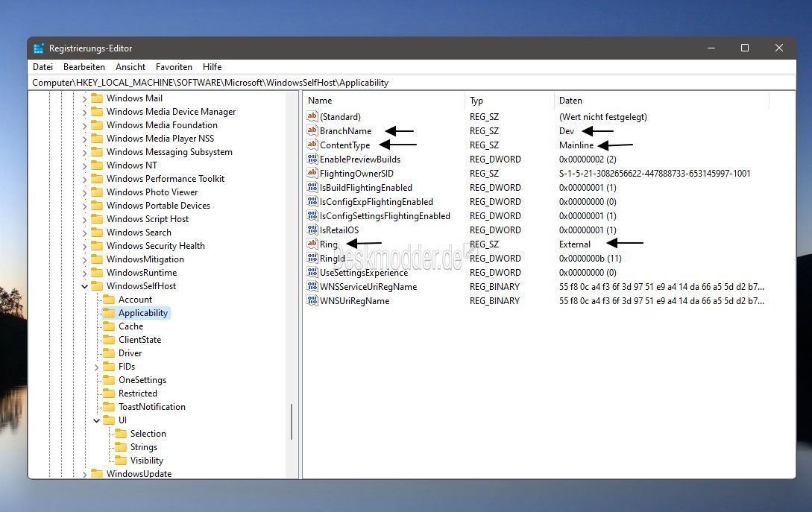Viewport: 812px width, 512px height.
Task: Sort values by Typ column header
Action: 509,101
